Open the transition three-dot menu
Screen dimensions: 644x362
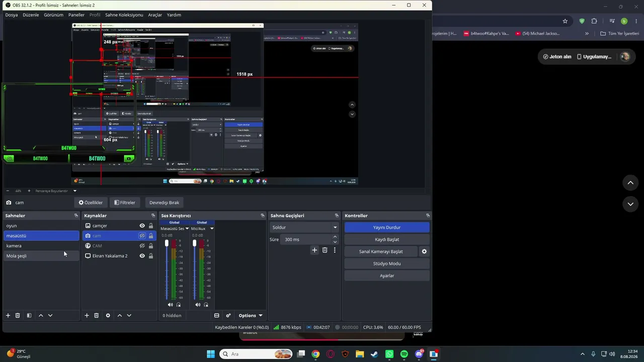click(x=335, y=250)
